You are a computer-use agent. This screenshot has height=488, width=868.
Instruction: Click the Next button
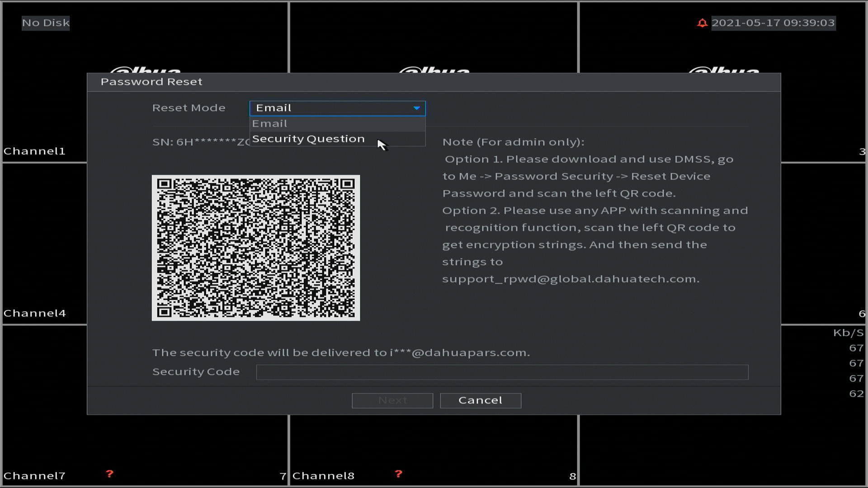(x=392, y=400)
